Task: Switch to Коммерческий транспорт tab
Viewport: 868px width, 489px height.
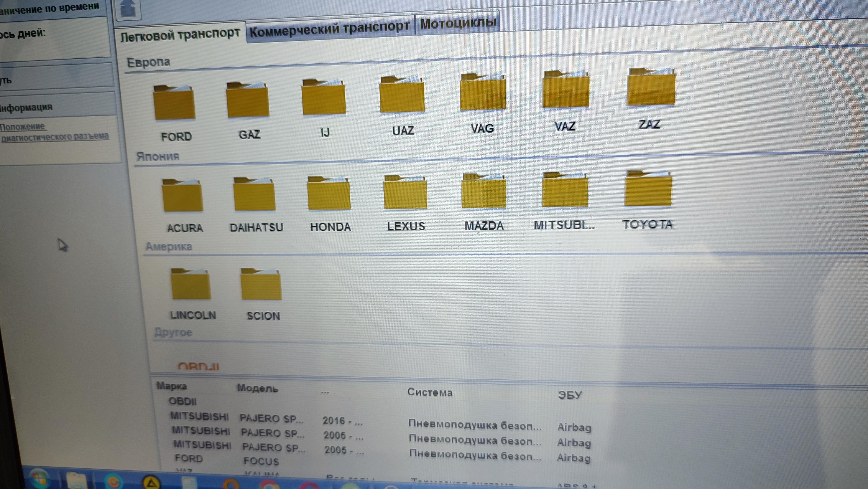Action: pos(330,29)
